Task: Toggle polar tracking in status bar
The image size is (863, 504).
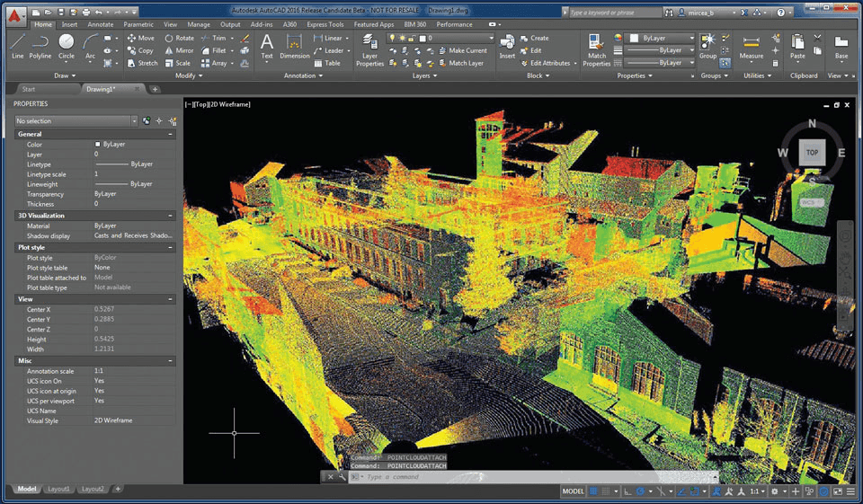Action: pos(640,491)
